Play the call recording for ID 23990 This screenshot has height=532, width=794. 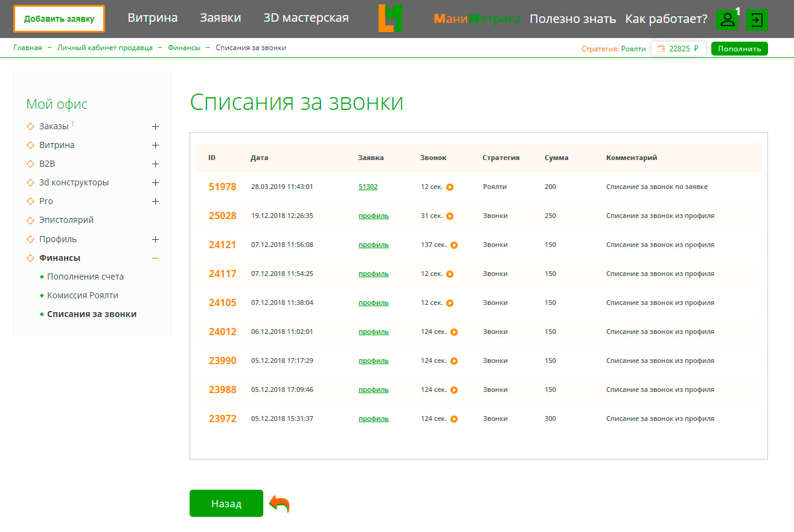click(454, 361)
